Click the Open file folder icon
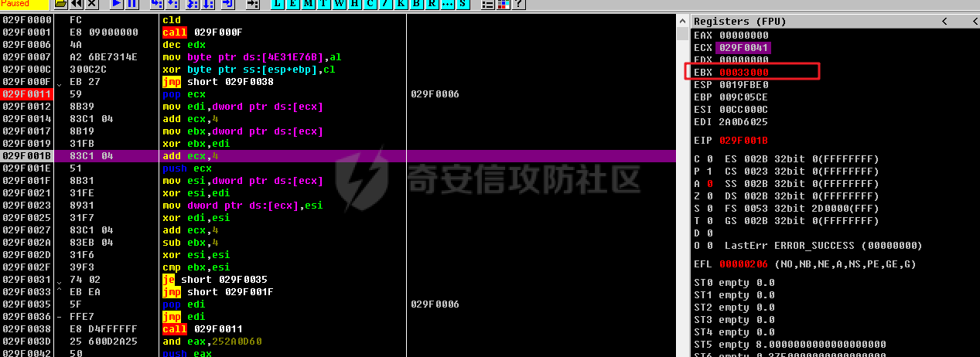The image size is (980, 357). pyautogui.click(x=60, y=4)
